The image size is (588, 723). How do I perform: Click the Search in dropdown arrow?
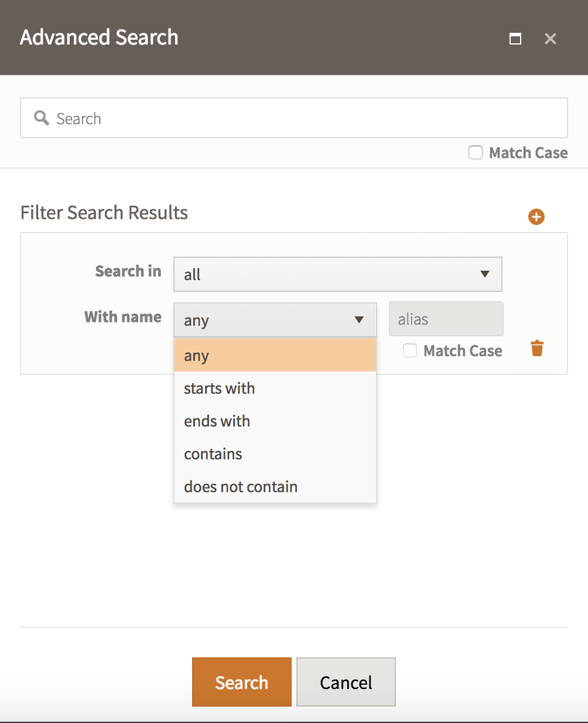485,274
